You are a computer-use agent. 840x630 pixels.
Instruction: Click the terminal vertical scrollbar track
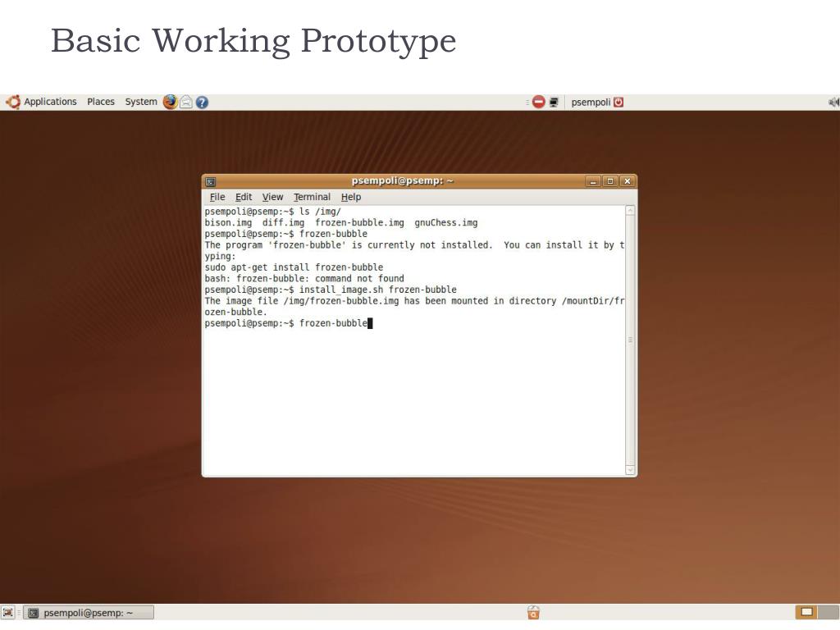coord(631,340)
